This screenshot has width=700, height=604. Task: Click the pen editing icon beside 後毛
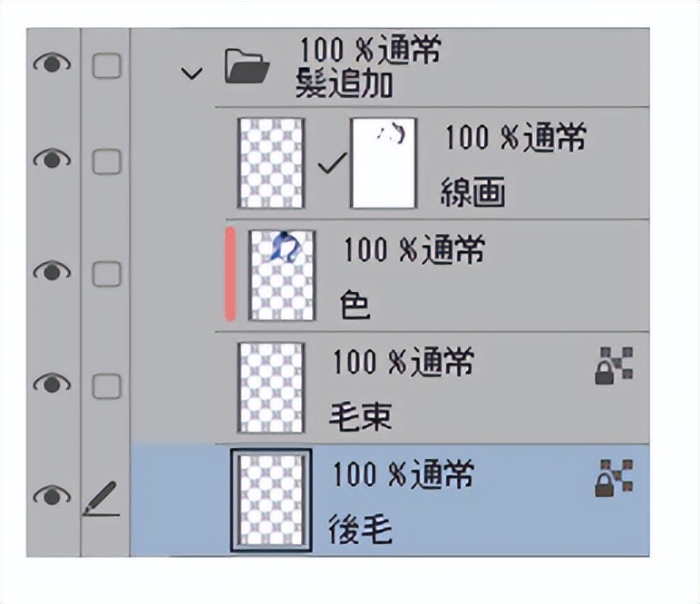(102, 499)
